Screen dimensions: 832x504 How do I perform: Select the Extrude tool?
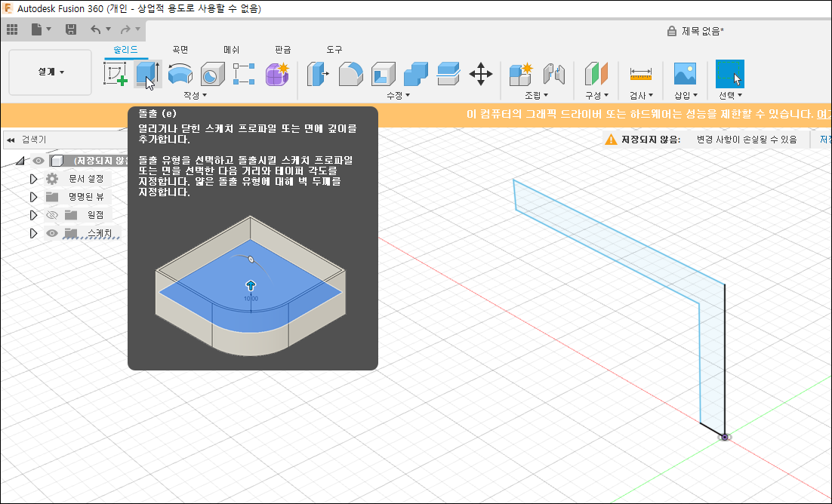(x=147, y=74)
